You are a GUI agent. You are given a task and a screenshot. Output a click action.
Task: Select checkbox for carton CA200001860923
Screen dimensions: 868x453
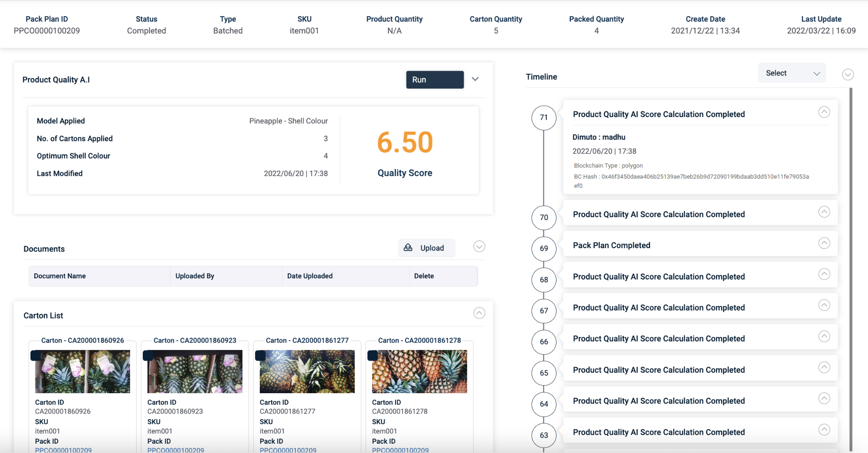point(148,355)
